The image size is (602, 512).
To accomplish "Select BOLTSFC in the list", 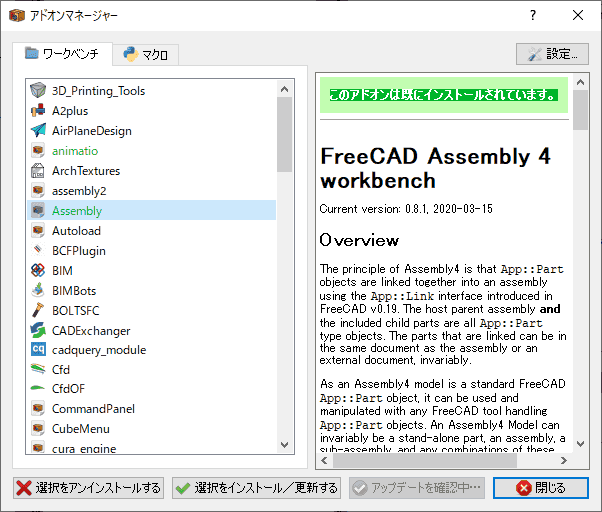I will point(152,310).
